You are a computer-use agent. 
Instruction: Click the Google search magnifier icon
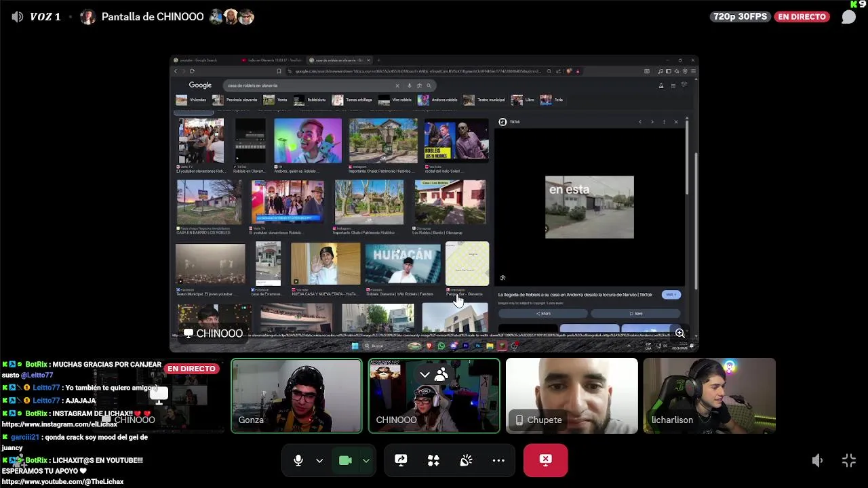(x=428, y=85)
